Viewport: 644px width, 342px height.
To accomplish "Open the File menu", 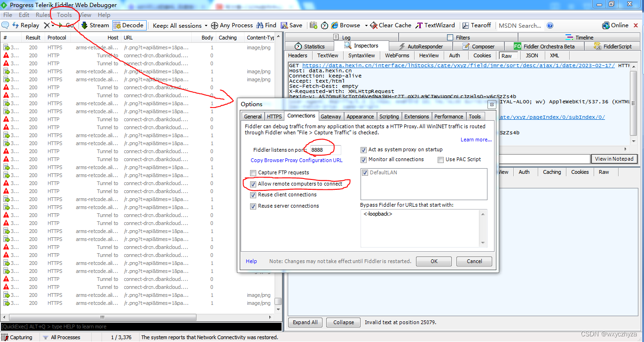I will 8,15.
